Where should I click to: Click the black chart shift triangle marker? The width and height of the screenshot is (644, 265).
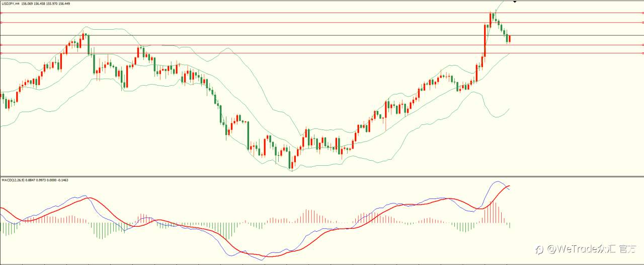pos(515,2)
